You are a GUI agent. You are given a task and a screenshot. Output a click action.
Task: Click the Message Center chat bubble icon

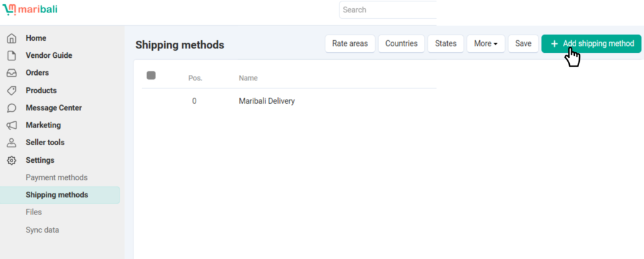[11, 108]
